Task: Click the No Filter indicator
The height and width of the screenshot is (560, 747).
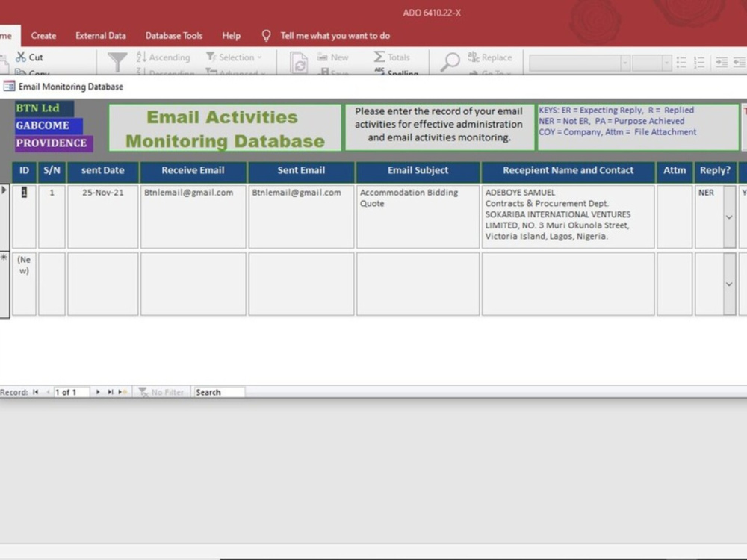Action: [161, 393]
